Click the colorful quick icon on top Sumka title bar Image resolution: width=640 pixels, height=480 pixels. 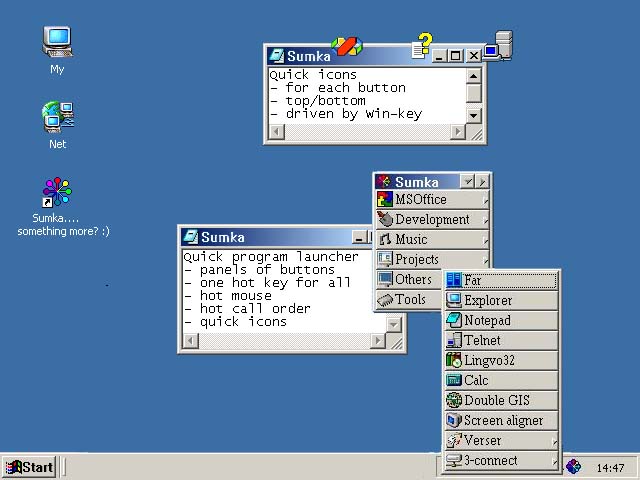[347, 46]
